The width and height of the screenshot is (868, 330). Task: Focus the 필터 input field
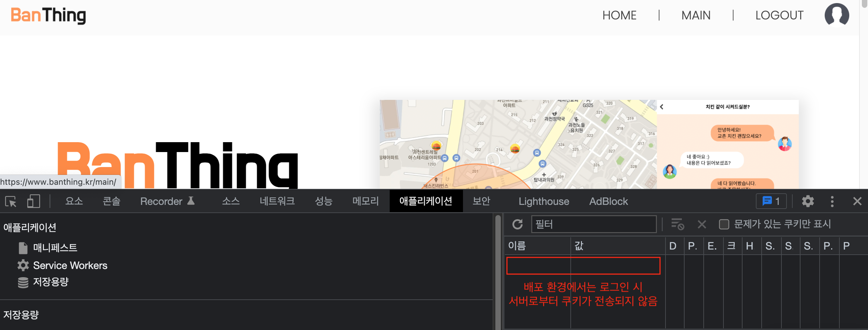(594, 224)
